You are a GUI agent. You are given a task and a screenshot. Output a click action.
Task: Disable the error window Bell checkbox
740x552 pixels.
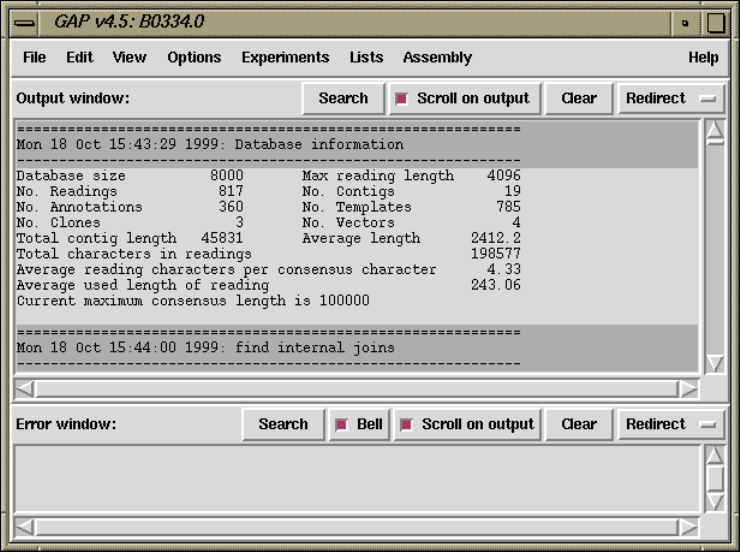342,425
